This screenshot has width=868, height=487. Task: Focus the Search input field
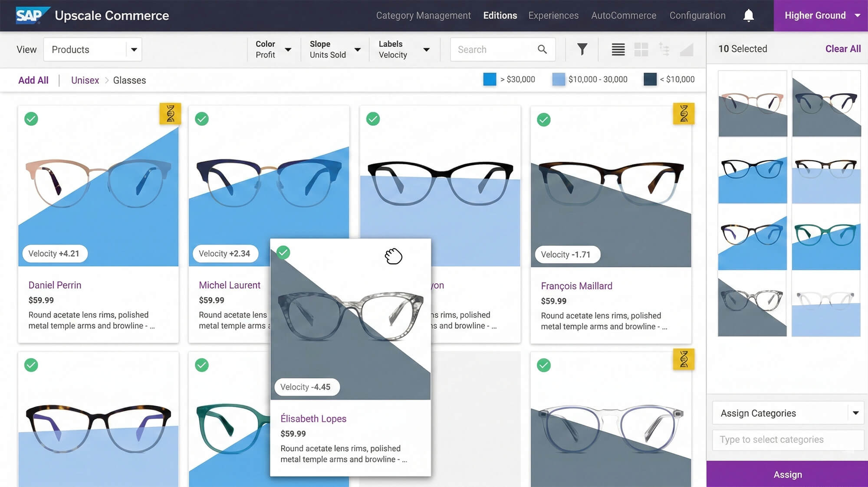click(503, 49)
